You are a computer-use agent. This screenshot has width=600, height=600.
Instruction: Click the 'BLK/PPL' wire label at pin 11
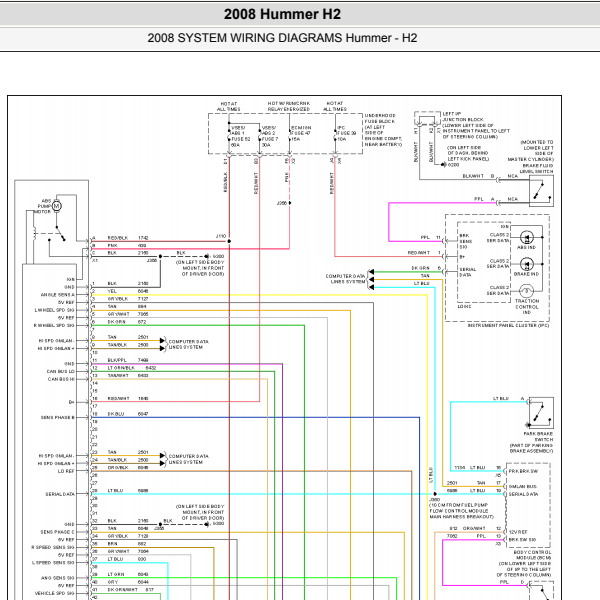pos(117,360)
